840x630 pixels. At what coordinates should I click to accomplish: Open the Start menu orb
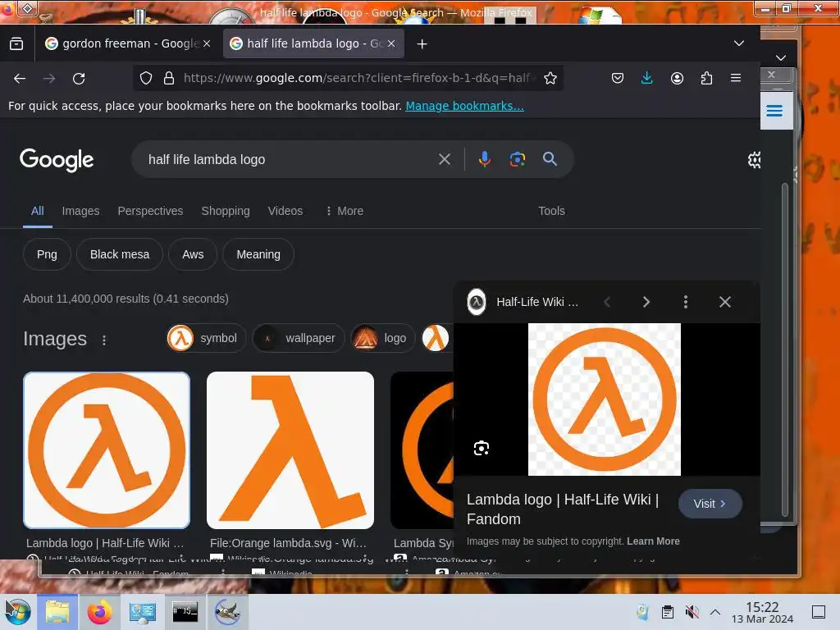pos(17,612)
